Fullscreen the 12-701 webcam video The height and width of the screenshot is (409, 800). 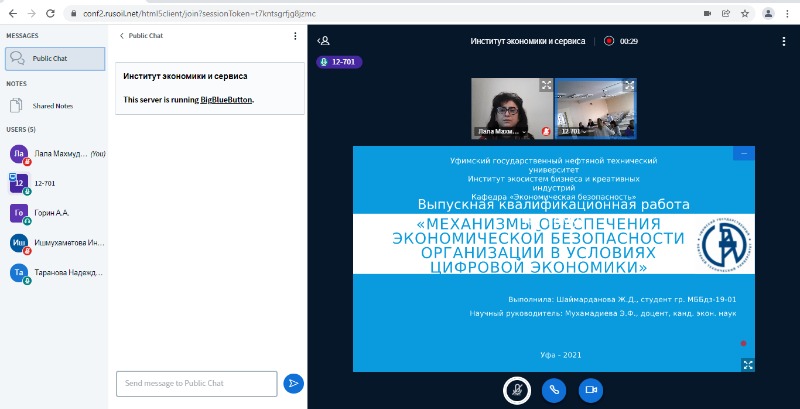tap(629, 86)
